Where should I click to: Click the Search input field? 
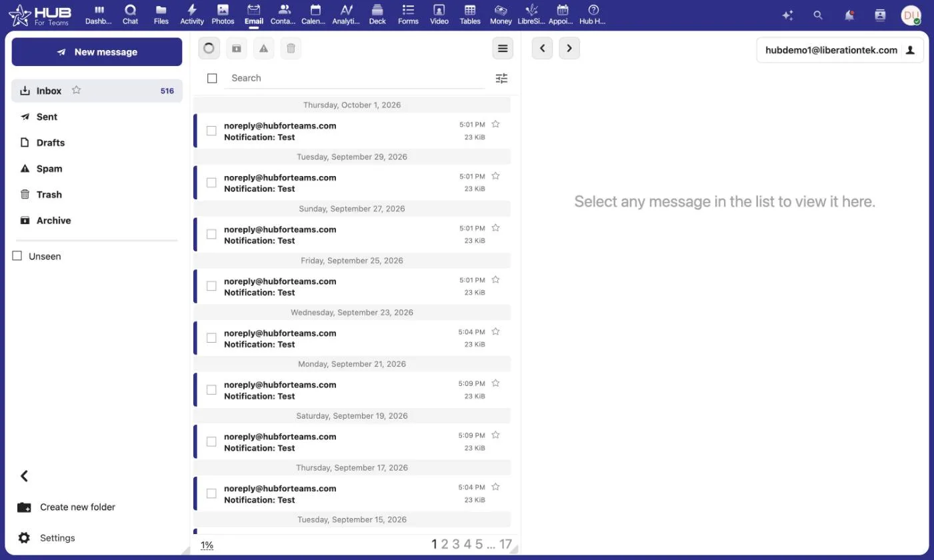point(354,78)
